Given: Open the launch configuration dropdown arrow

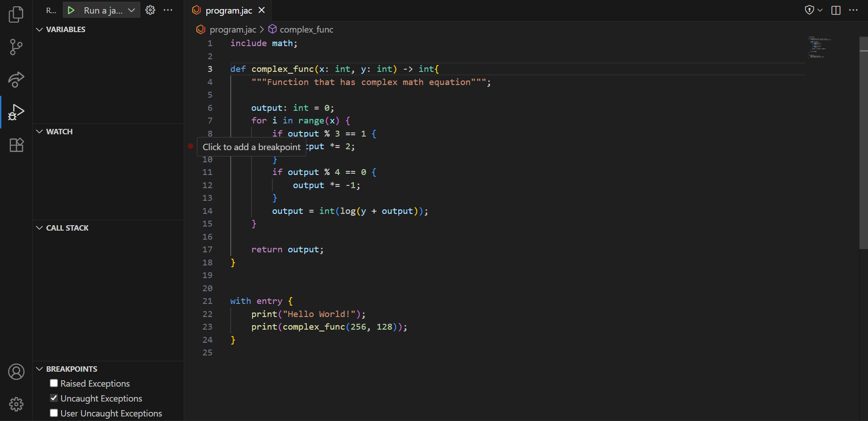Looking at the screenshot, I should coord(131,10).
